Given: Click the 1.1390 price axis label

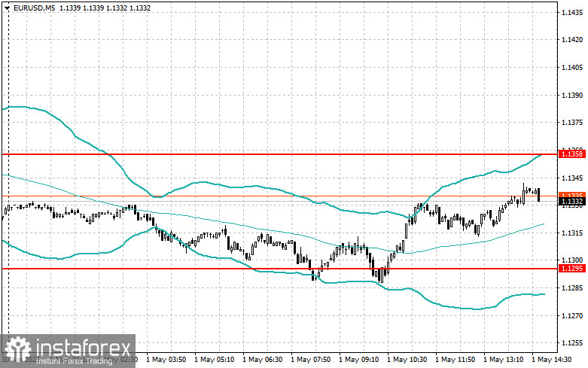Looking at the screenshot, I should pos(572,95).
